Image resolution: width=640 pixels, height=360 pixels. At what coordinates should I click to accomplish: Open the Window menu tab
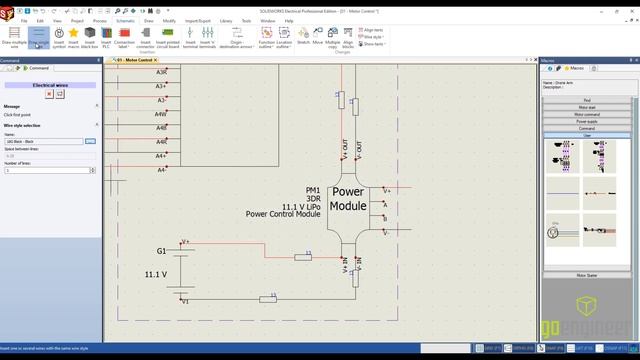pos(267,21)
